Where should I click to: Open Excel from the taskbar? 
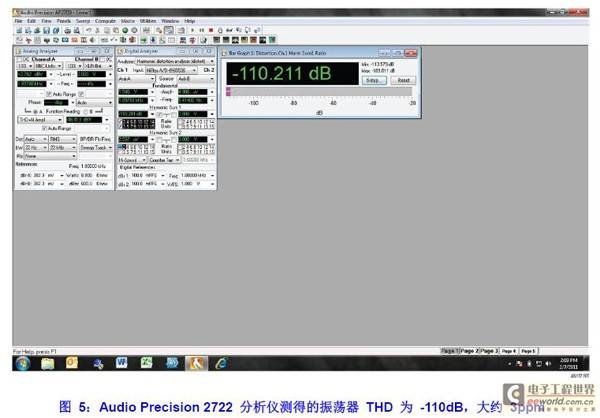click(x=146, y=362)
